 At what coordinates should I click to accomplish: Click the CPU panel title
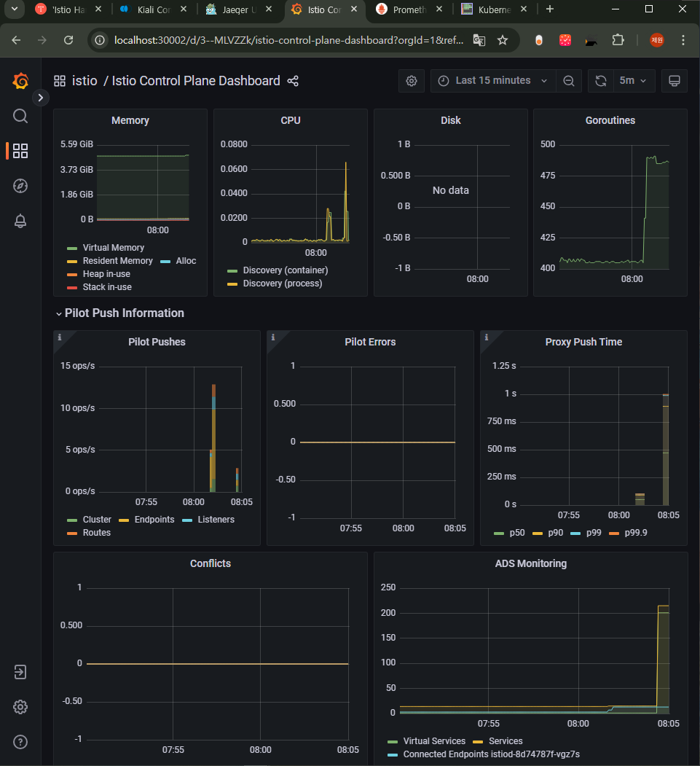(291, 121)
